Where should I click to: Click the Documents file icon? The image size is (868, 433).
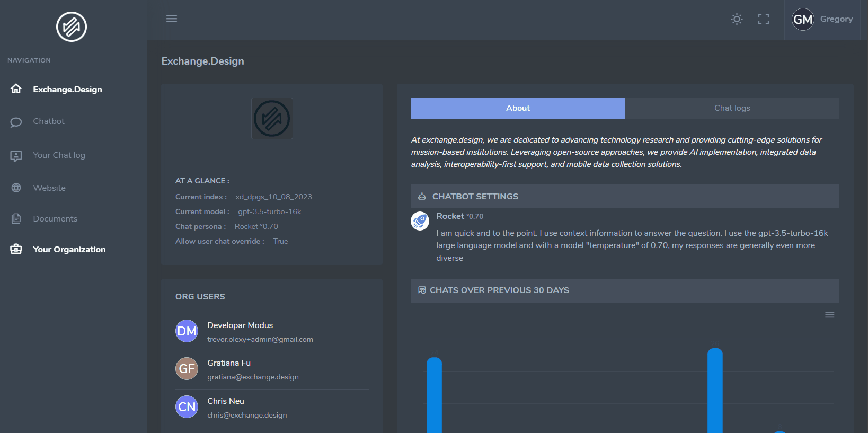16,218
